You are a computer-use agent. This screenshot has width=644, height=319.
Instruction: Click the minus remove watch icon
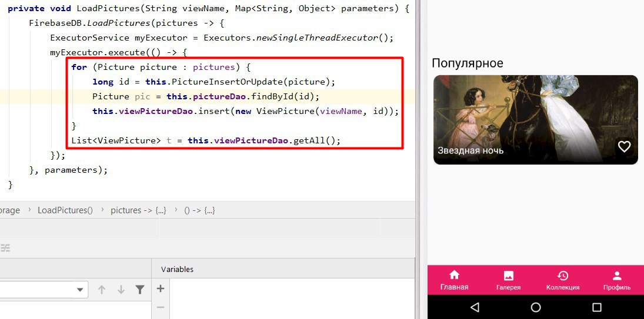[x=161, y=307]
